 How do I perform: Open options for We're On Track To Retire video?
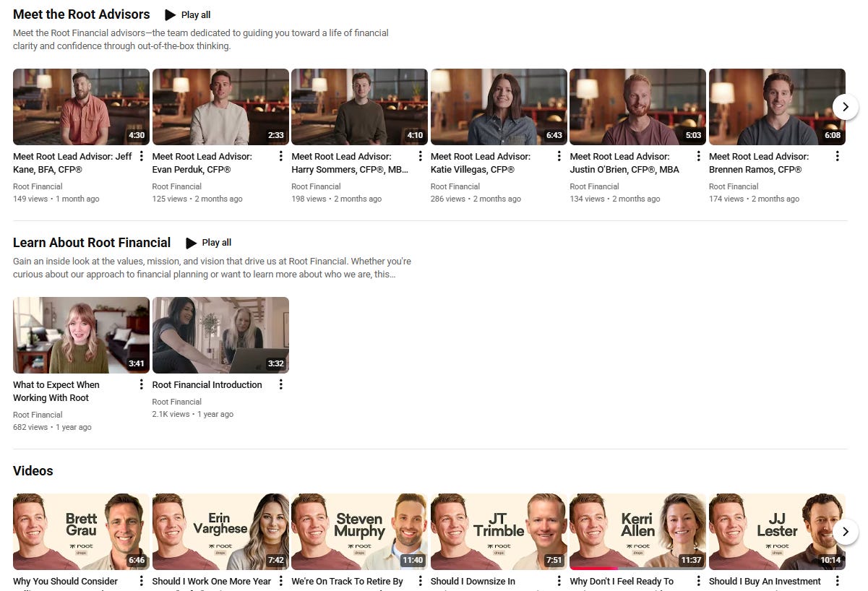420,581
